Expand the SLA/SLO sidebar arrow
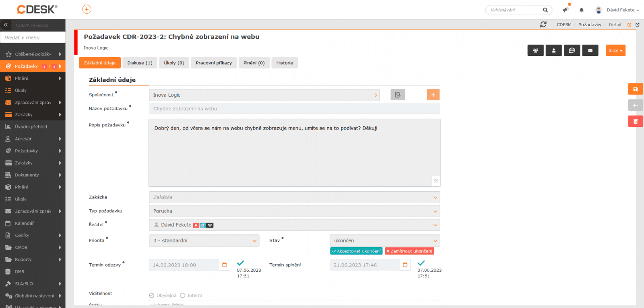Viewport: 644px width, 308px height. (60, 283)
